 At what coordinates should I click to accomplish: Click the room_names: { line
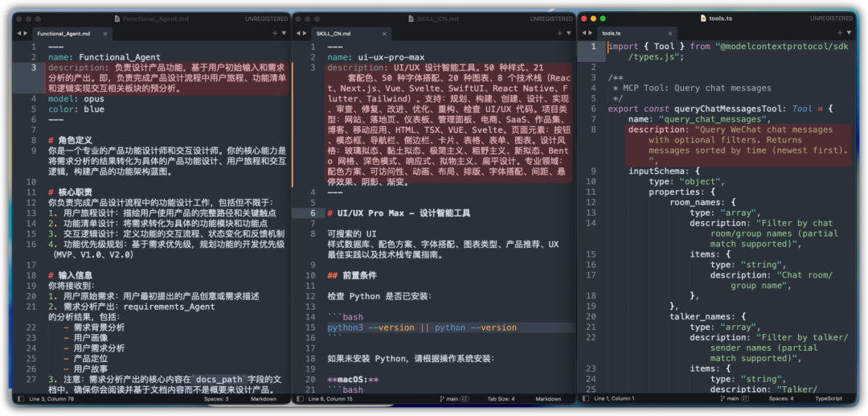click(x=702, y=203)
